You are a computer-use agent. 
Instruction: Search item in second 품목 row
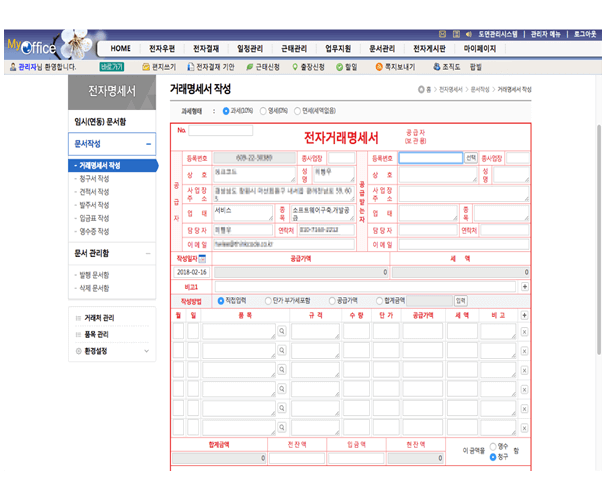click(x=282, y=350)
